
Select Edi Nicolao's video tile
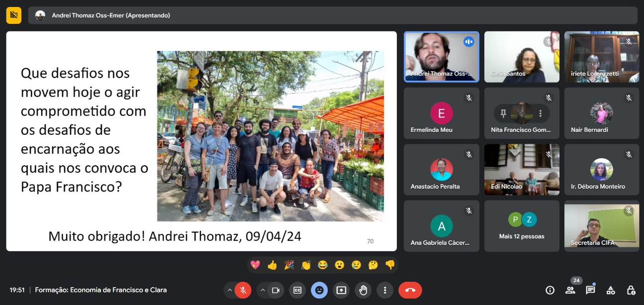point(522,170)
